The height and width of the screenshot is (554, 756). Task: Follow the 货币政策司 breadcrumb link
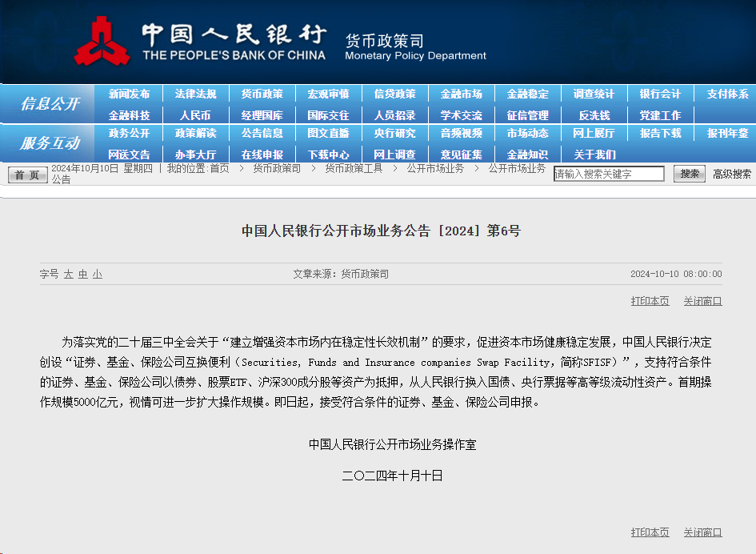(277, 168)
